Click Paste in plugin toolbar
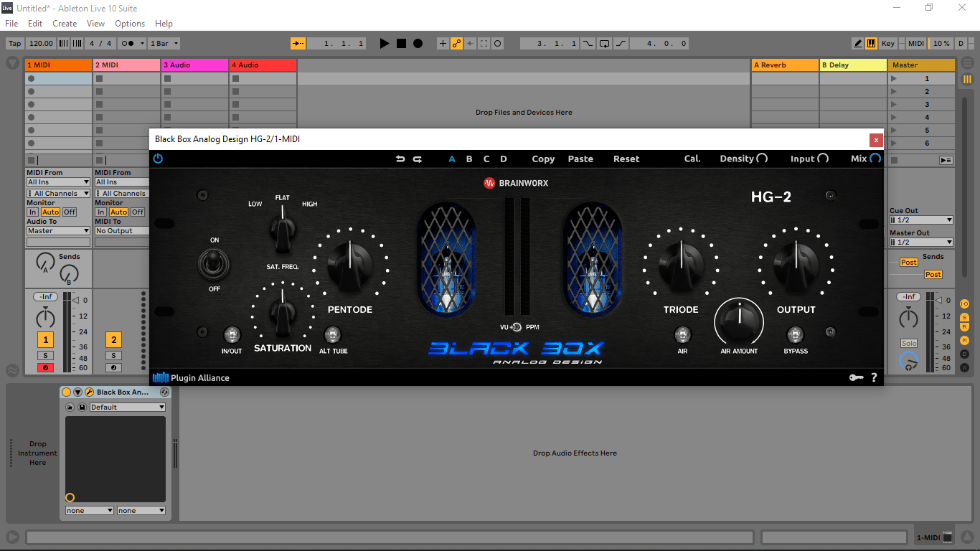The height and width of the screenshot is (551, 980). (x=580, y=159)
